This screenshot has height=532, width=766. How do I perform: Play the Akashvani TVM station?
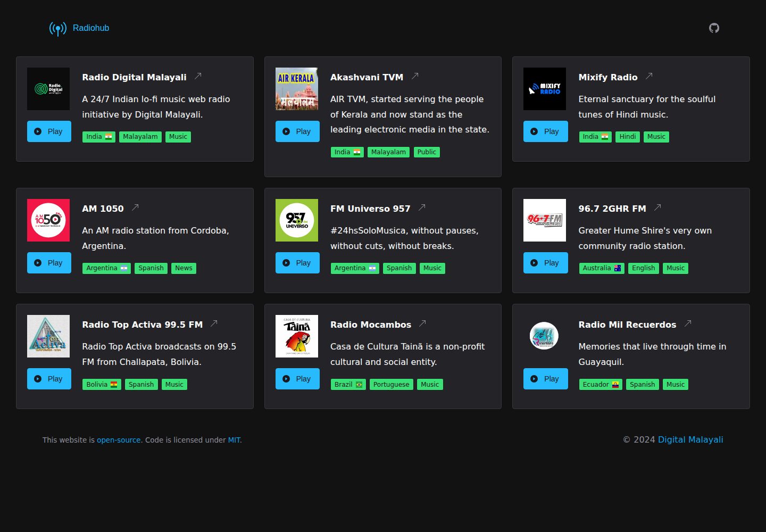point(297,131)
